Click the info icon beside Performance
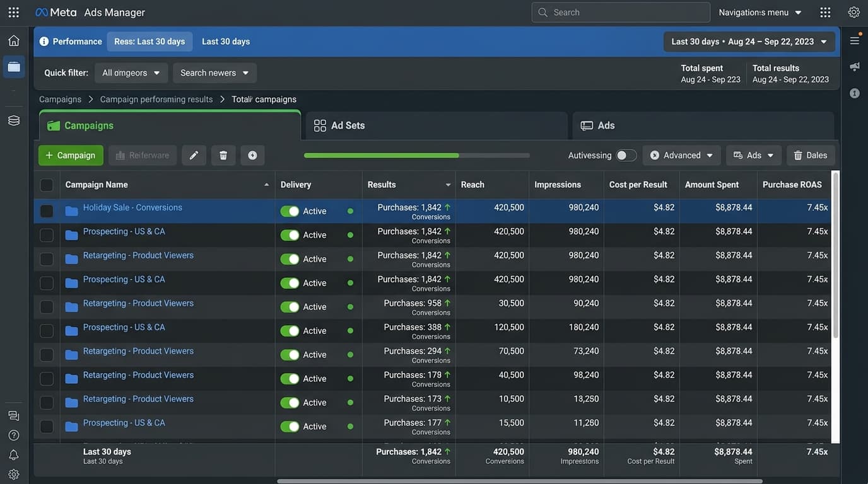The height and width of the screenshot is (484, 868). [x=44, y=42]
